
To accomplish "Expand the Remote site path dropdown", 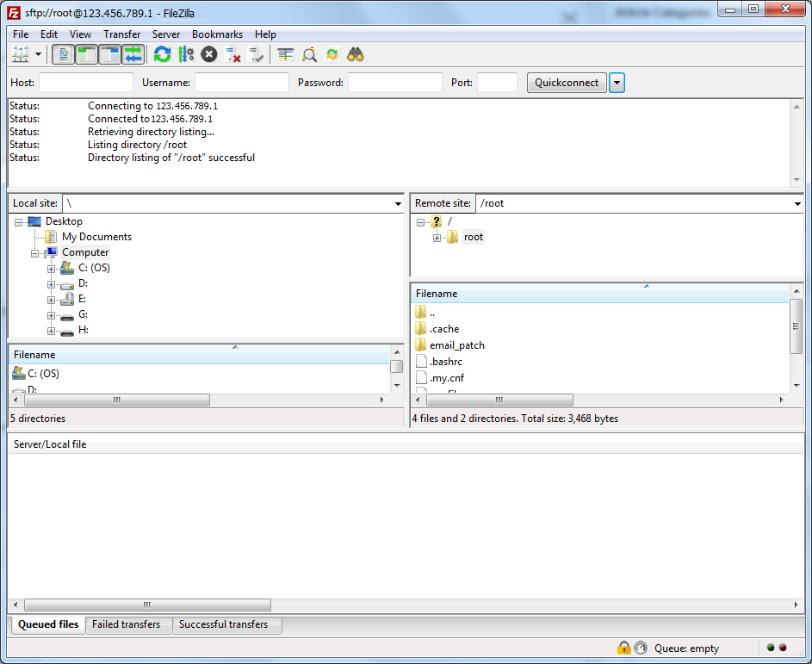I will [797, 203].
